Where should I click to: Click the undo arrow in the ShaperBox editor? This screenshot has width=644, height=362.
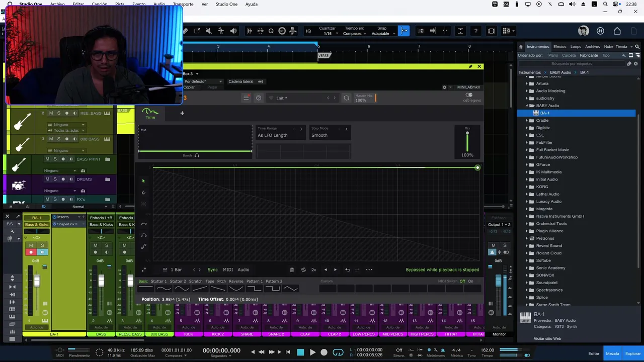pyautogui.click(x=347, y=270)
